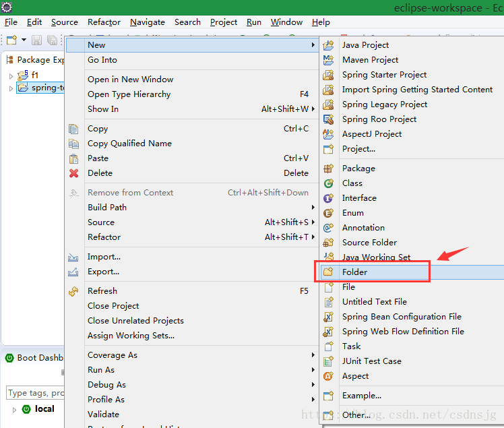The height and width of the screenshot is (428, 504).
Task: Click the Enum icon
Action: pos(328,213)
